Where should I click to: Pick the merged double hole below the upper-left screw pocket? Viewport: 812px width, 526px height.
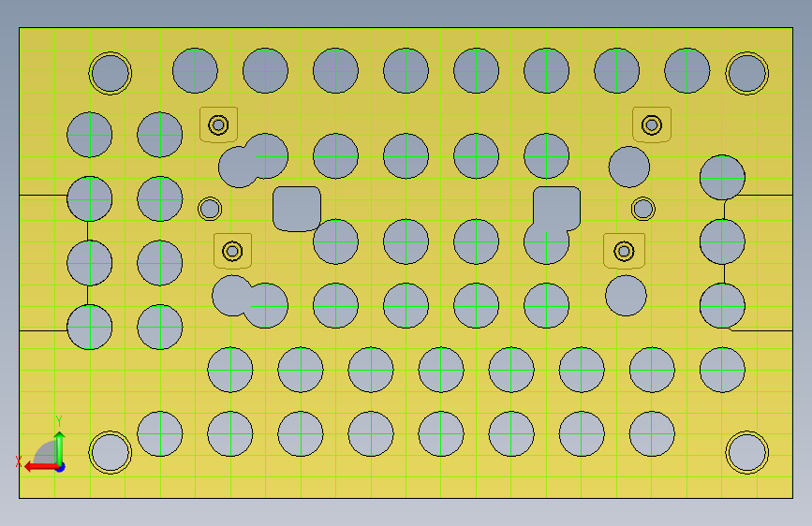[253, 160]
